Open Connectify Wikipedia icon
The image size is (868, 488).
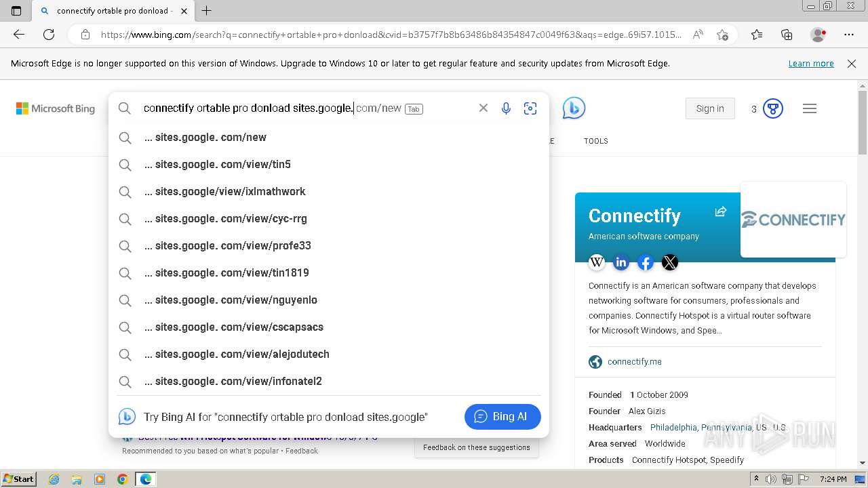pos(597,262)
